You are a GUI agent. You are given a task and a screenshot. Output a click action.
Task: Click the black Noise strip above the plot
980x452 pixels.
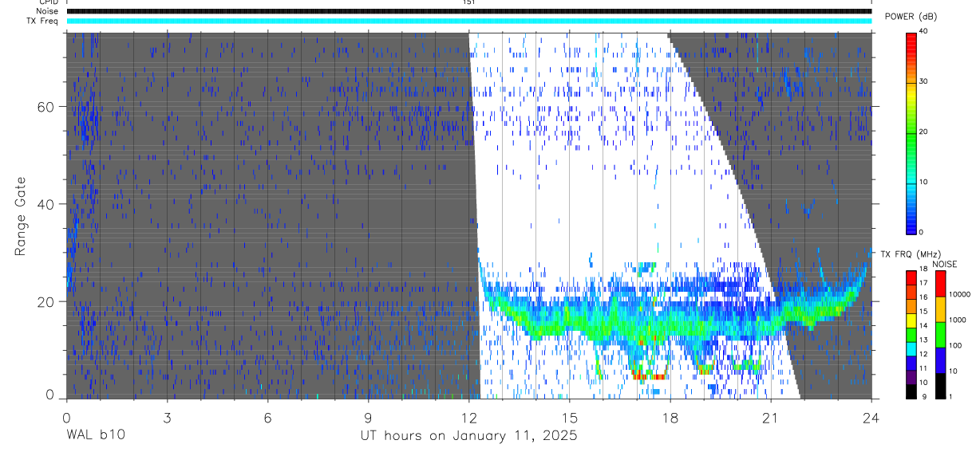tap(469, 11)
